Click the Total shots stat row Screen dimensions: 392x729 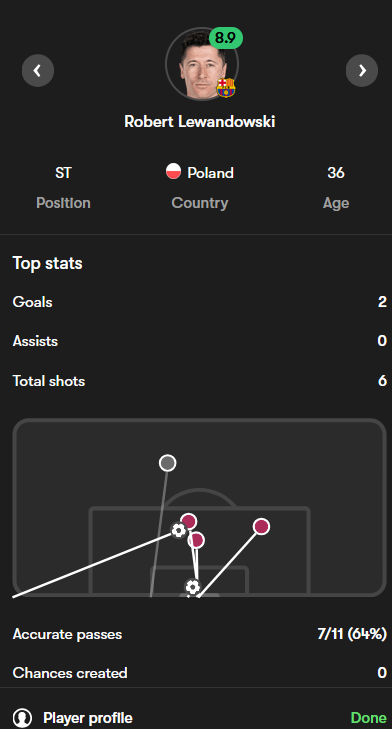(200, 381)
